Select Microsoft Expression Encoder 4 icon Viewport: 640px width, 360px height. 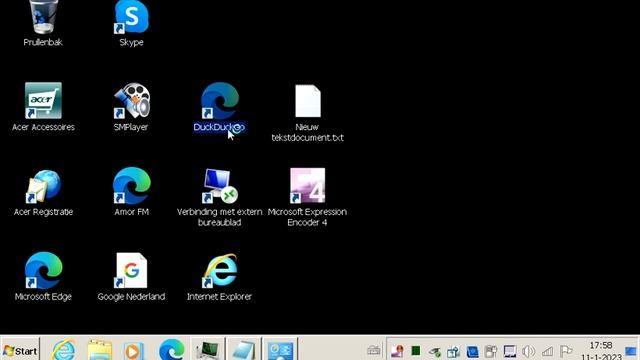[307, 198]
